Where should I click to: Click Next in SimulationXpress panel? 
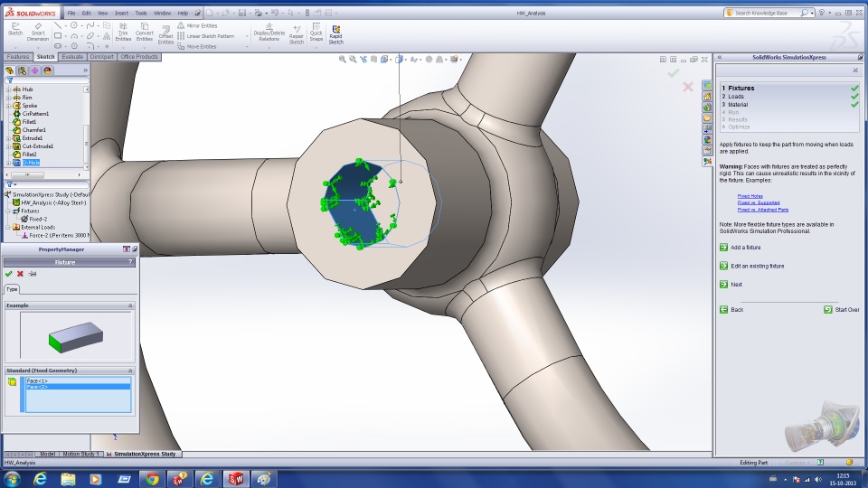click(731, 285)
